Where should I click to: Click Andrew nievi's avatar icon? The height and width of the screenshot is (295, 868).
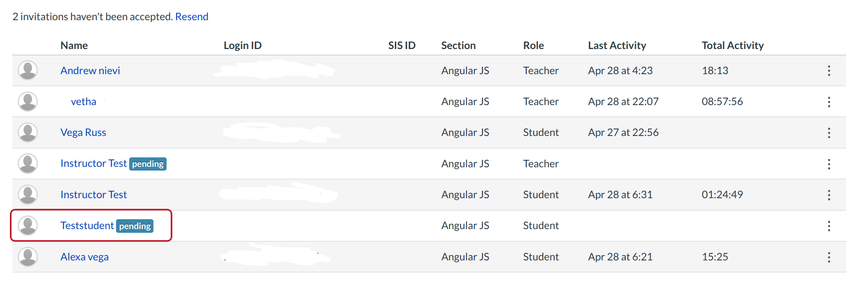click(28, 70)
